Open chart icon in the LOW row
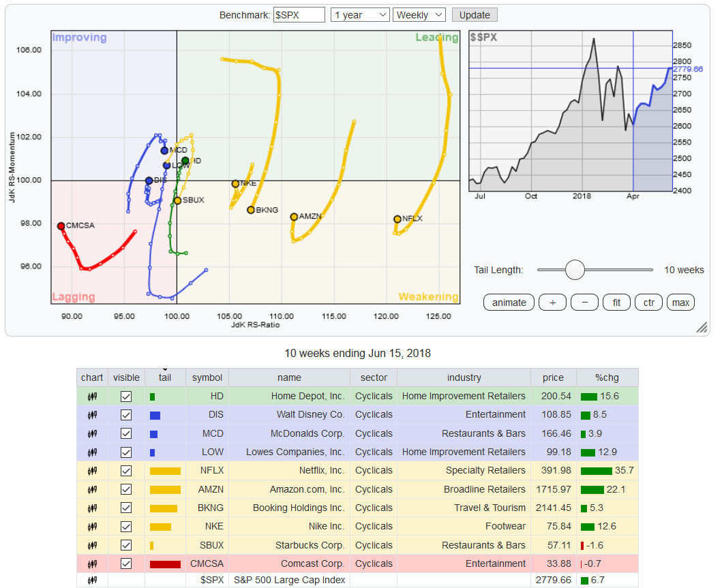The height and width of the screenshot is (588, 722). tap(92, 452)
